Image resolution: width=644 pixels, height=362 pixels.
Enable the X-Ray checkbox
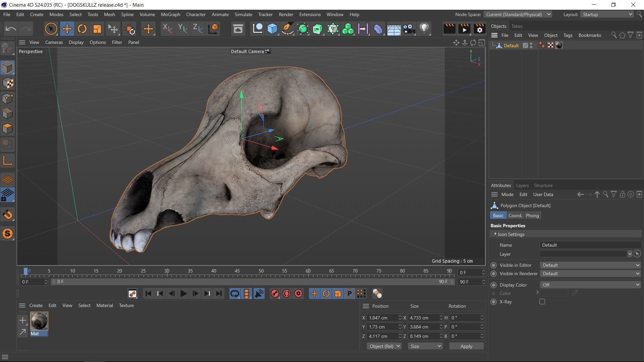click(x=542, y=302)
